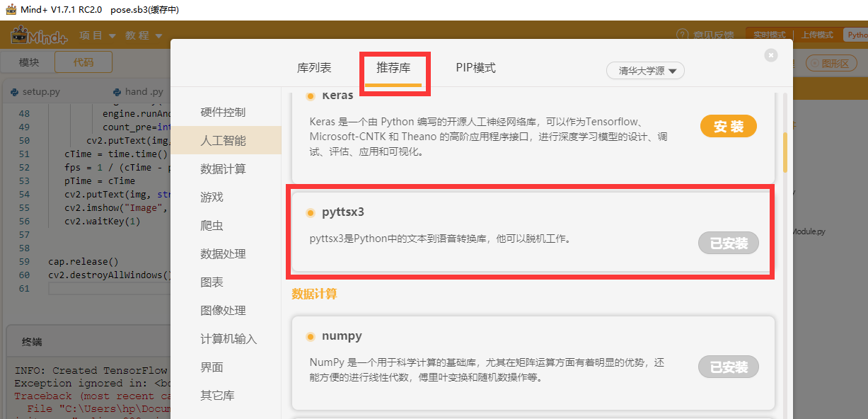Viewport: 868px width, 419px height.
Task: Switch to 代码 view tab
Action: pos(83,62)
